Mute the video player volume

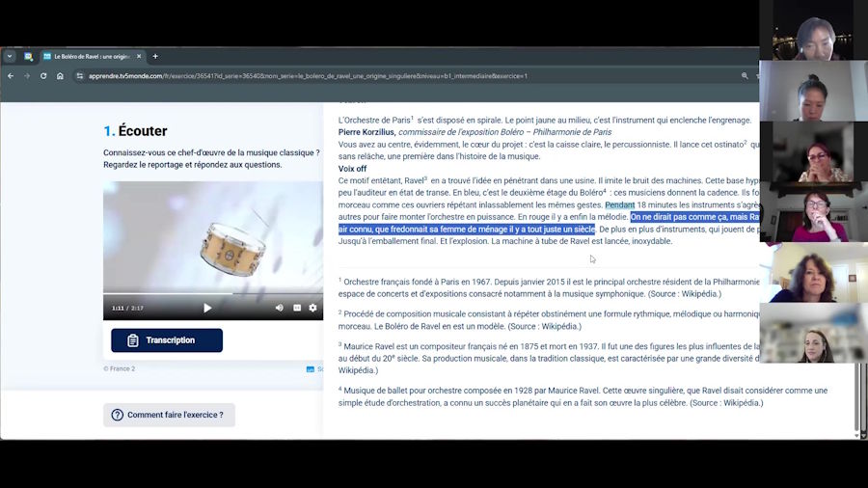(280, 308)
